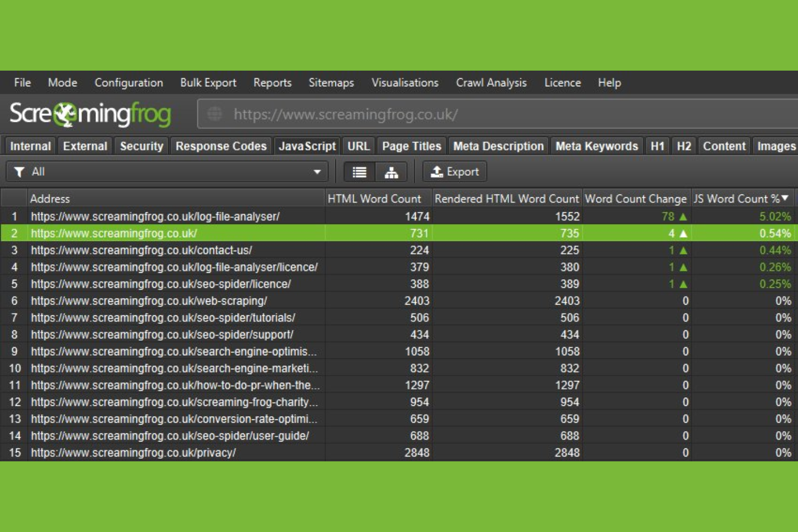Screen dimensions: 798x532
Task: Expand the filter selection menu
Action: pyautogui.click(x=317, y=171)
